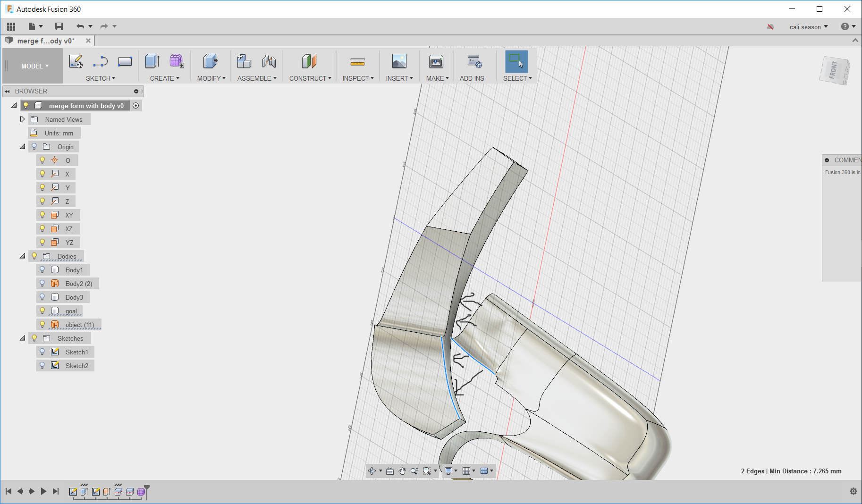
Task: Open the cali season account menu
Action: pos(808,27)
